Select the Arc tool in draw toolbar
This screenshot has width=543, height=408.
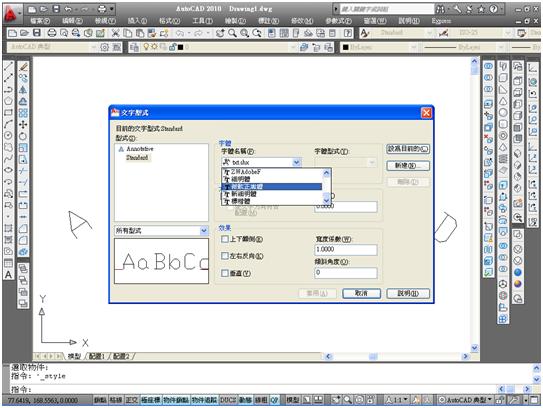pos(8,124)
